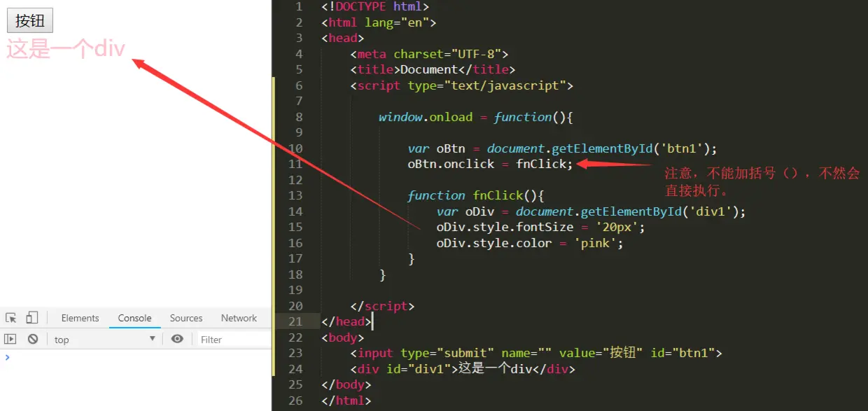This screenshot has height=411, width=868.
Task: Clear the console with the clear icon
Action: [x=32, y=339]
